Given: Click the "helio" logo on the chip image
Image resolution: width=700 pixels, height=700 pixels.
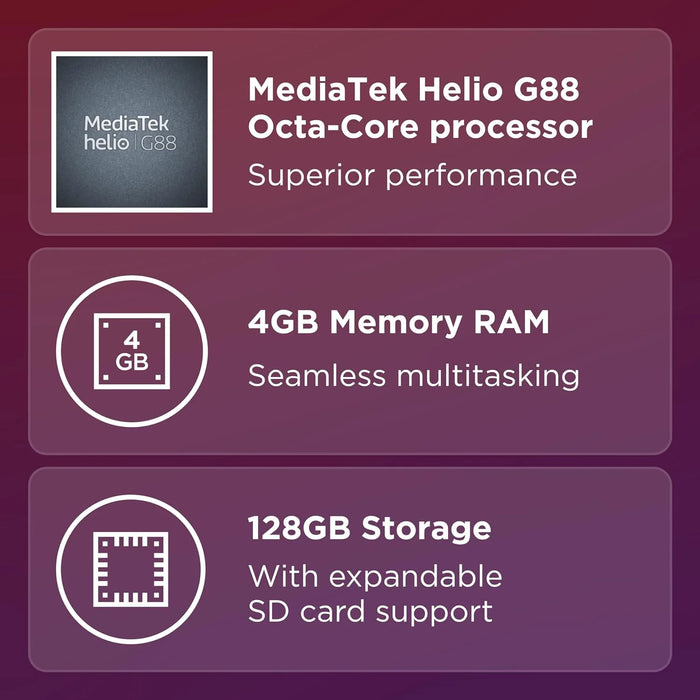Looking at the screenshot, I should (x=107, y=142).
